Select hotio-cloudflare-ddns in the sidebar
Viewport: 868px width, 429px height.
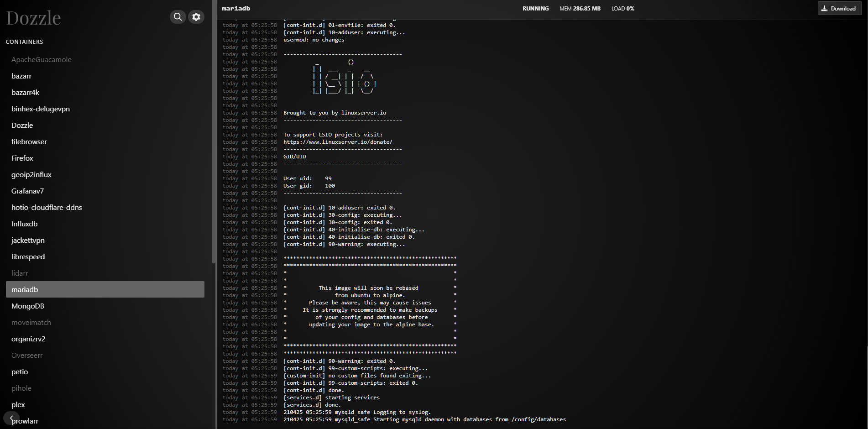pos(47,208)
